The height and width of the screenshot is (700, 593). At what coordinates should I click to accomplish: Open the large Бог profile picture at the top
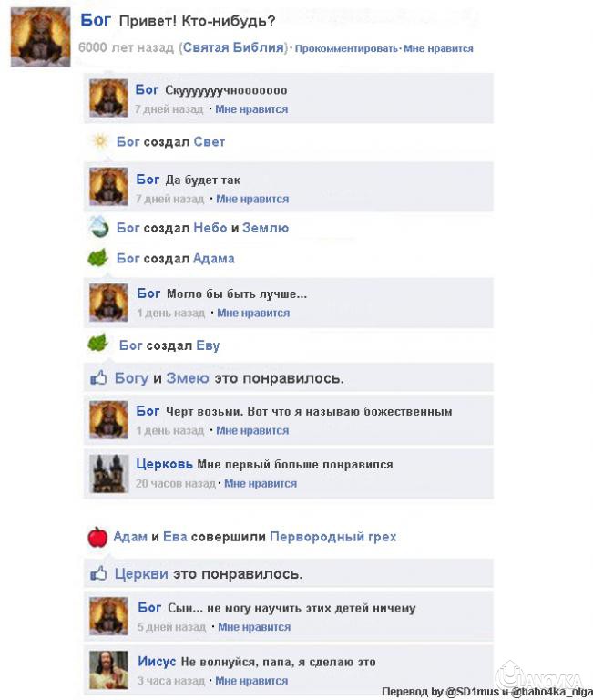tap(41, 37)
